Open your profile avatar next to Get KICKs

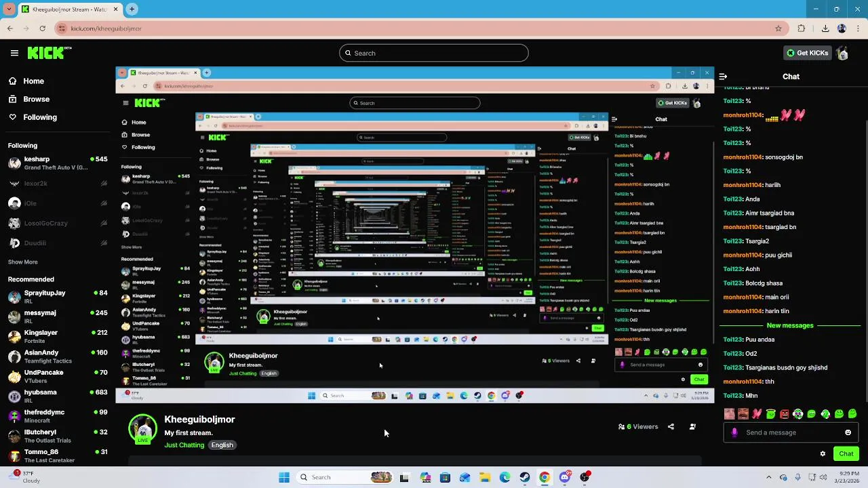(842, 53)
